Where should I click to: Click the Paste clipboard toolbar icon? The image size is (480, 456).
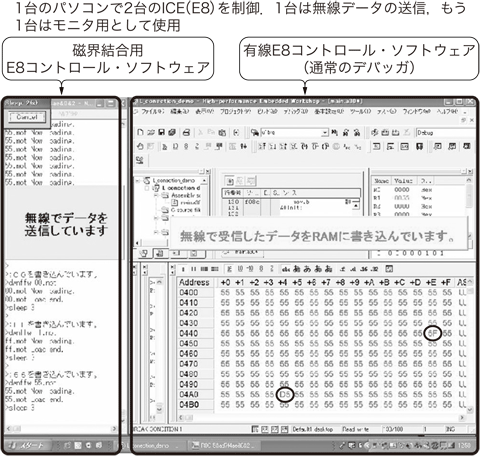pyautogui.click(x=222, y=132)
